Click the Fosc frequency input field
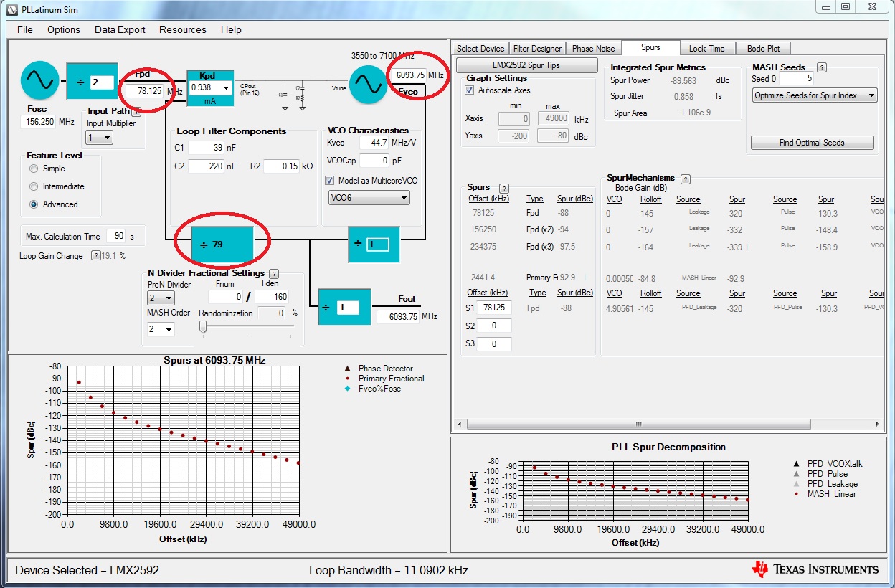Viewport: 895px width, 588px height. click(39, 123)
